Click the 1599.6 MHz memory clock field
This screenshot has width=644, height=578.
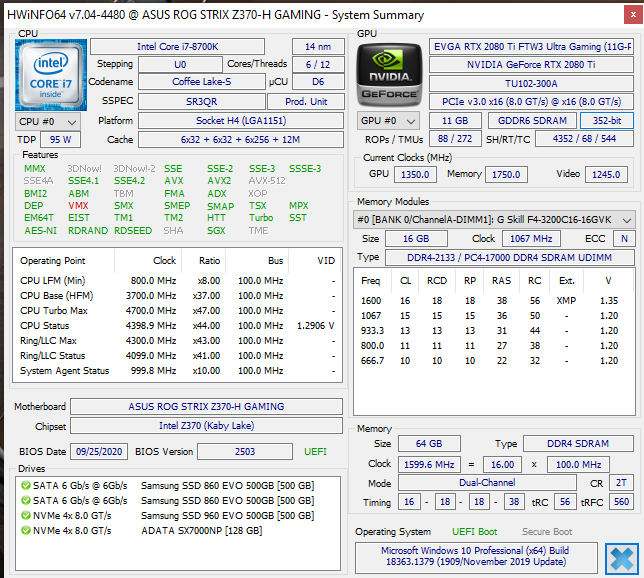(429, 465)
